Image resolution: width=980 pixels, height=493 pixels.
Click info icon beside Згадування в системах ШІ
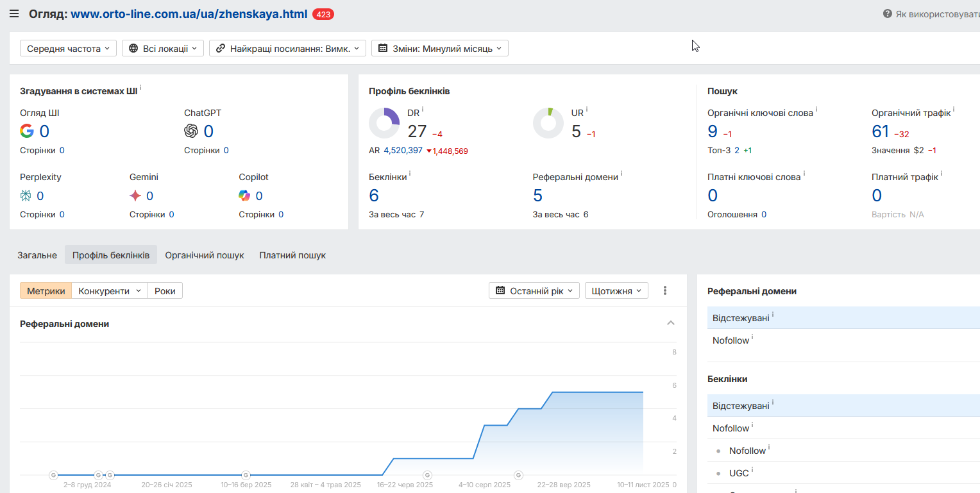click(x=140, y=88)
